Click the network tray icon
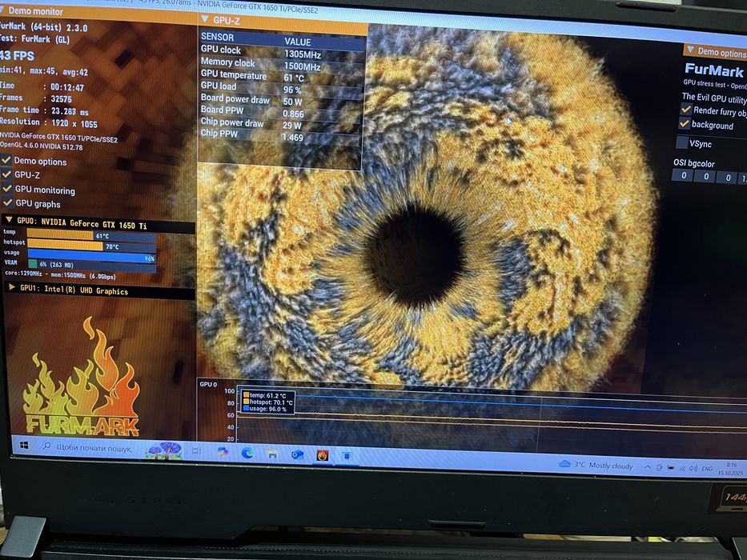 682,469
